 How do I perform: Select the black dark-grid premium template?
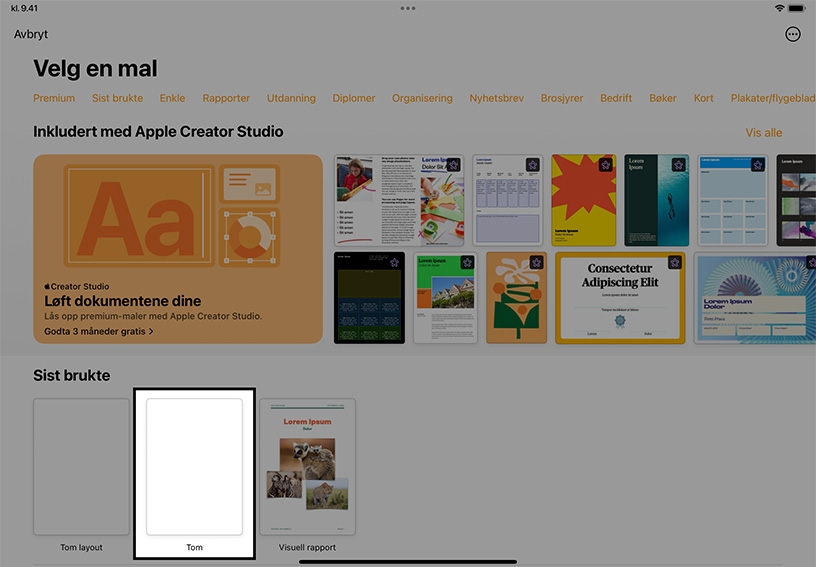click(369, 298)
